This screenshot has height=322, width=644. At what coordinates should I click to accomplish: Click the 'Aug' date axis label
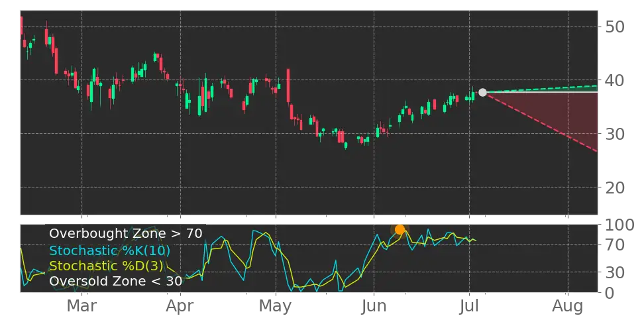coord(568,306)
